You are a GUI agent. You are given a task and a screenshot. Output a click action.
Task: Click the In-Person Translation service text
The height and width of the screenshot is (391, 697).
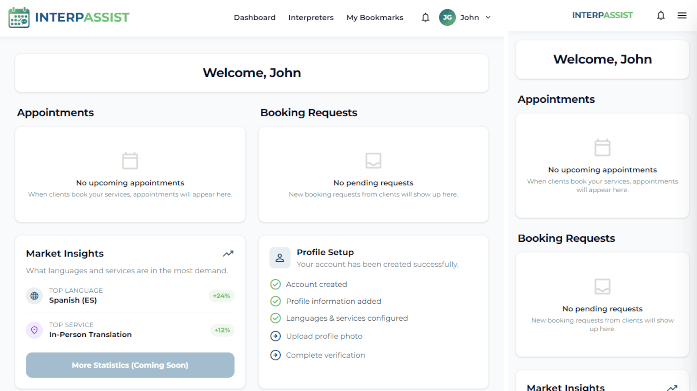[90, 335]
